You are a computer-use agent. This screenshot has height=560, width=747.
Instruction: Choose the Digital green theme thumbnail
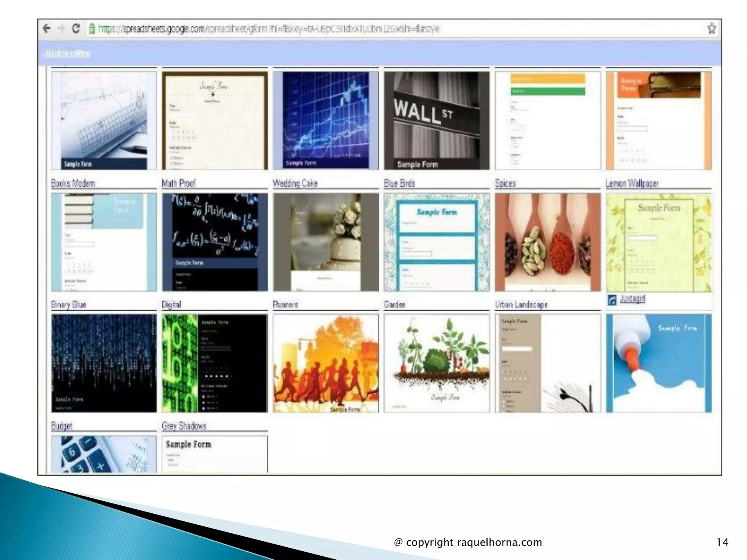(214, 363)
